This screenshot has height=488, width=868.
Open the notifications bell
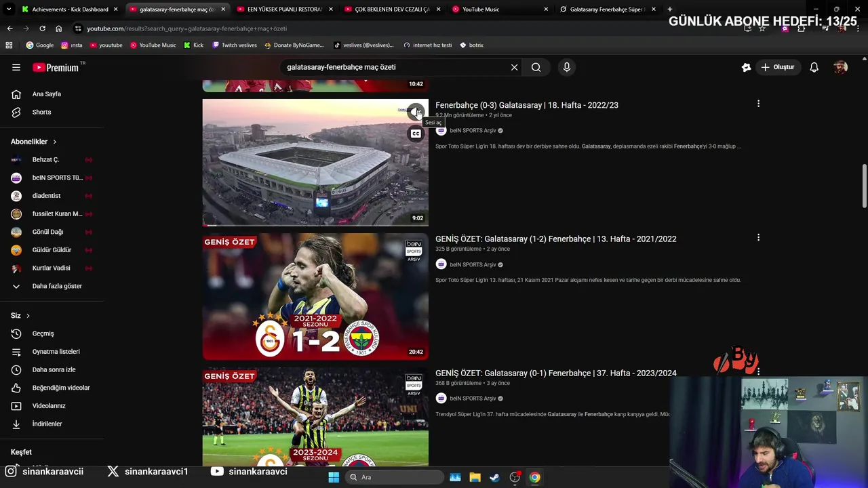[x=814, y=67]
